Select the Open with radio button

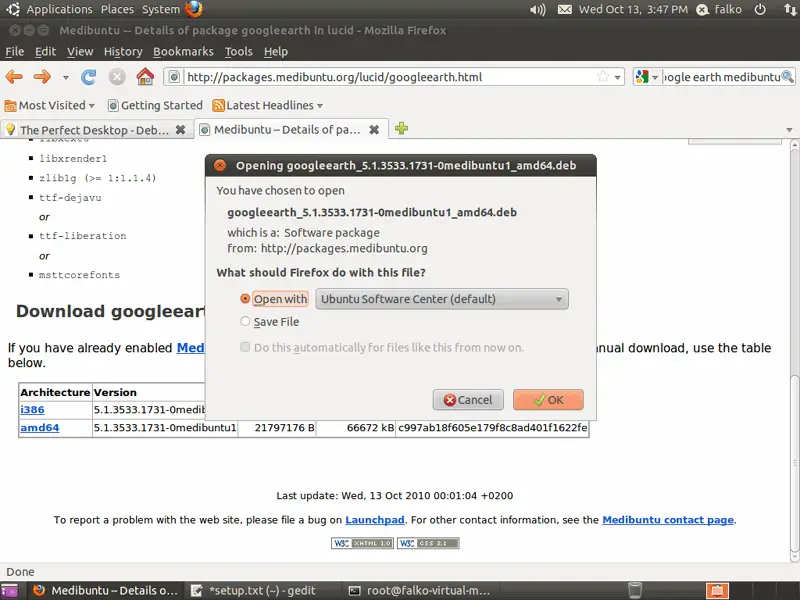245,298
